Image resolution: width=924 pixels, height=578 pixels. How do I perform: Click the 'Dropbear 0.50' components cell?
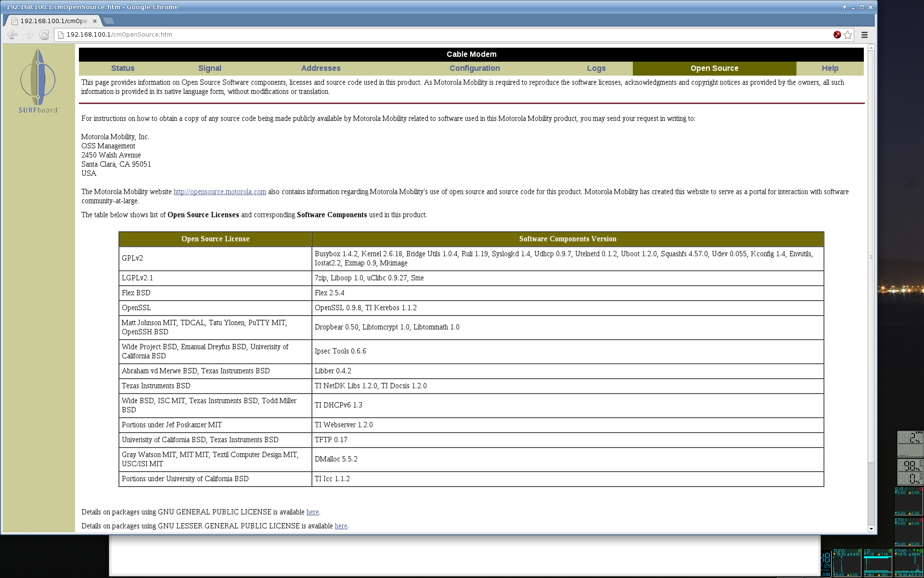point(568,328)
